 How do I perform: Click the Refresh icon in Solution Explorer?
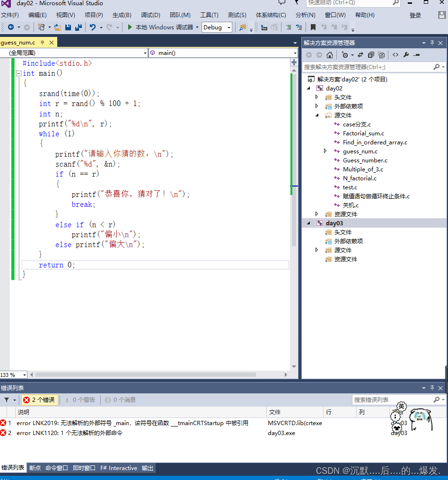tap(360, 55)
